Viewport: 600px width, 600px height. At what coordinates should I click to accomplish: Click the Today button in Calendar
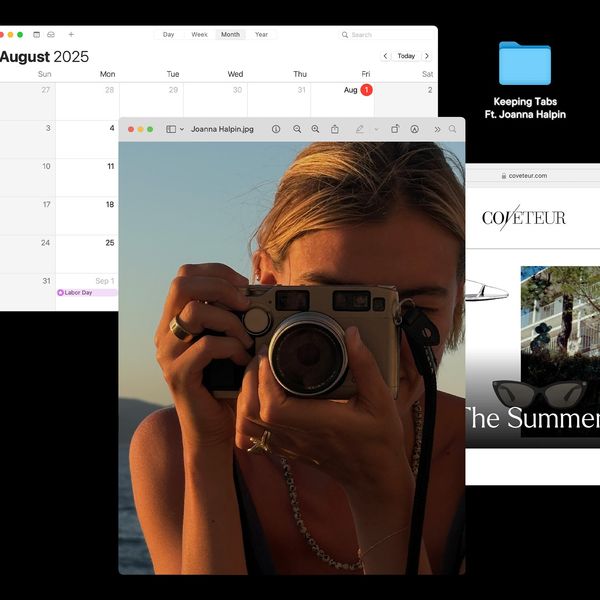pos(406,56)
